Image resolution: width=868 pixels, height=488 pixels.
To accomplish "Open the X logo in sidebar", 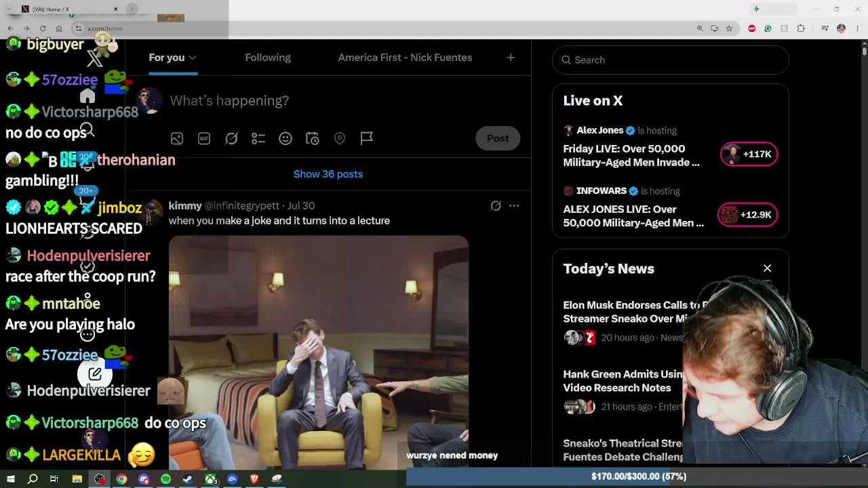I will click(x=95, y=59).
